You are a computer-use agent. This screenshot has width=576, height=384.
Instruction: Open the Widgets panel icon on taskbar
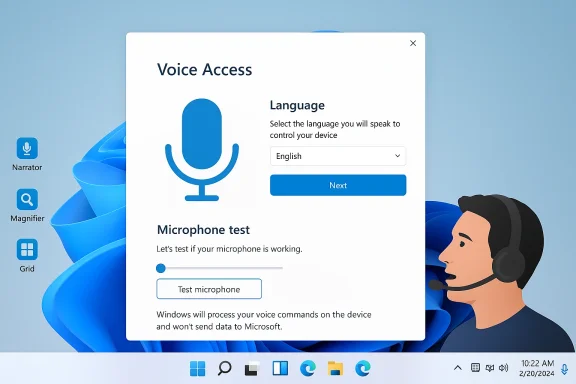[x=280, y=368]
